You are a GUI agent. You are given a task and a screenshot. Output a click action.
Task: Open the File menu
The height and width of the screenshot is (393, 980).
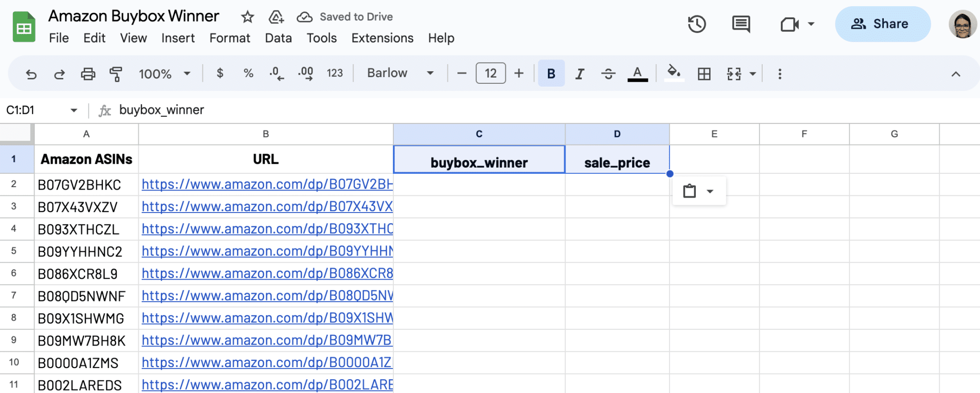[59, 38]
